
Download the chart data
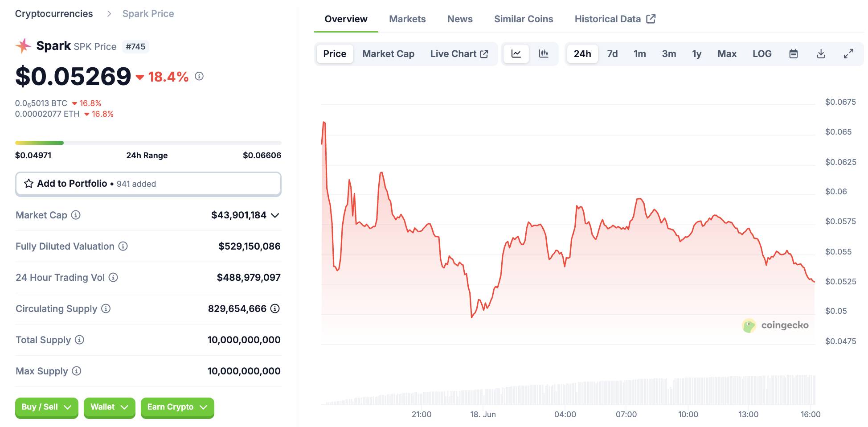pyautogui.click(x=821, y=54)
